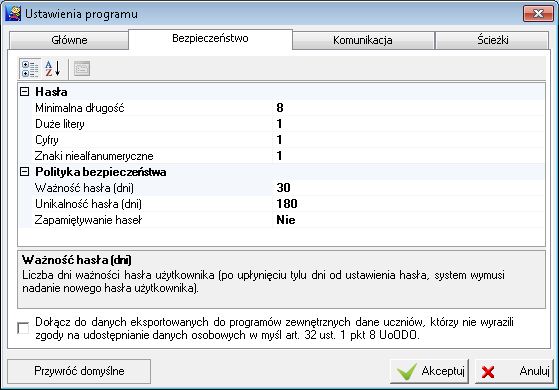Screen dimensions: 559x390
Task: Click the Ustawienia programu window title
Action: (81, 14)
